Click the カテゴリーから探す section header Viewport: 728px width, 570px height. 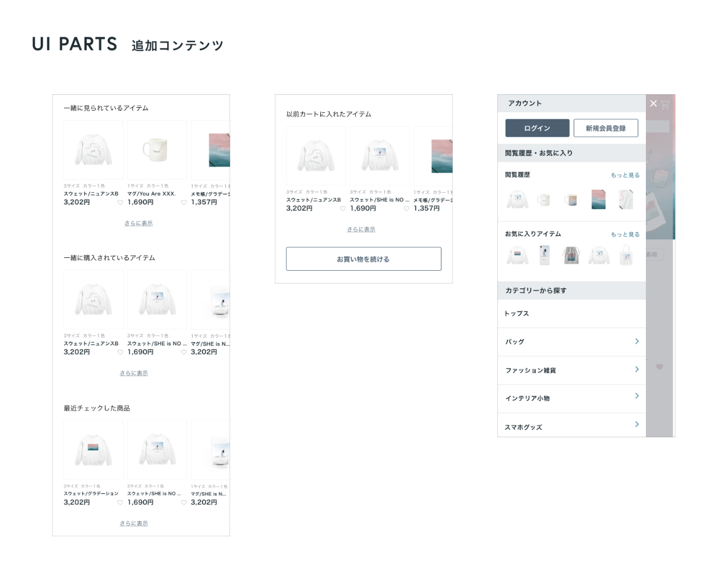pos(572,291)
